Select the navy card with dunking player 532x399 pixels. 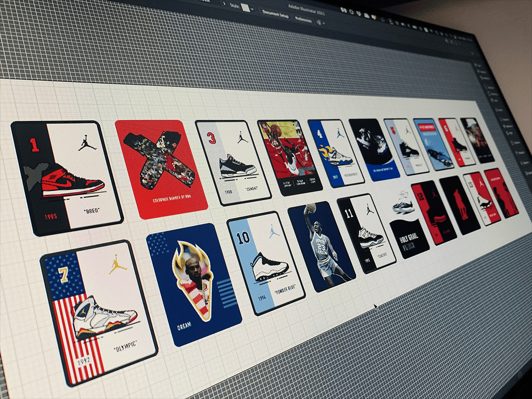coord(321,246)
